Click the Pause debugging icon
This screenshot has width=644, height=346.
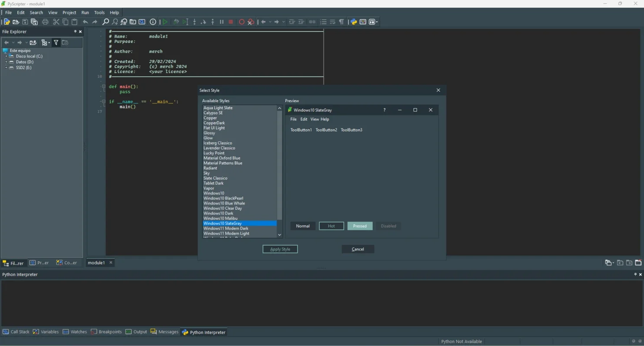point(222,22)
